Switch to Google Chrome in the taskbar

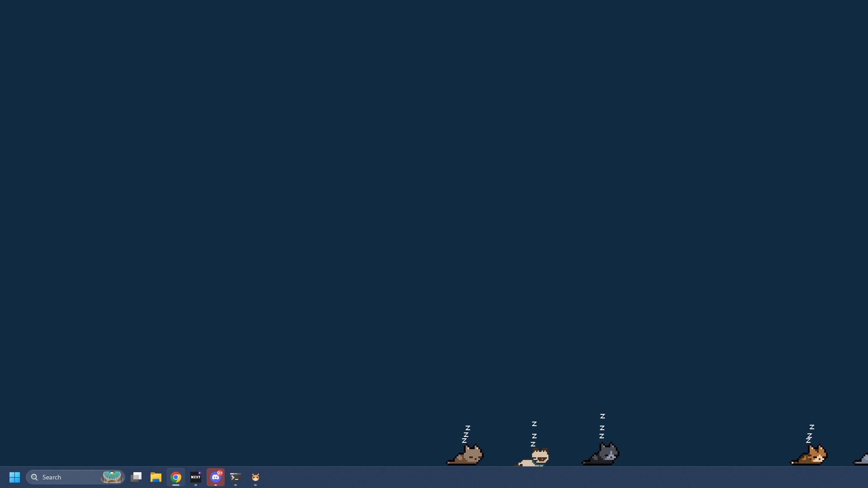176,477
